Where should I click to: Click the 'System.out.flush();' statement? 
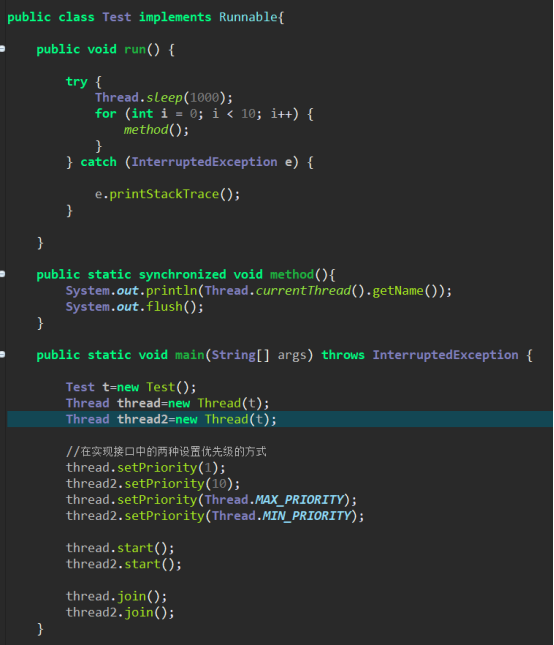pos(134,306)
